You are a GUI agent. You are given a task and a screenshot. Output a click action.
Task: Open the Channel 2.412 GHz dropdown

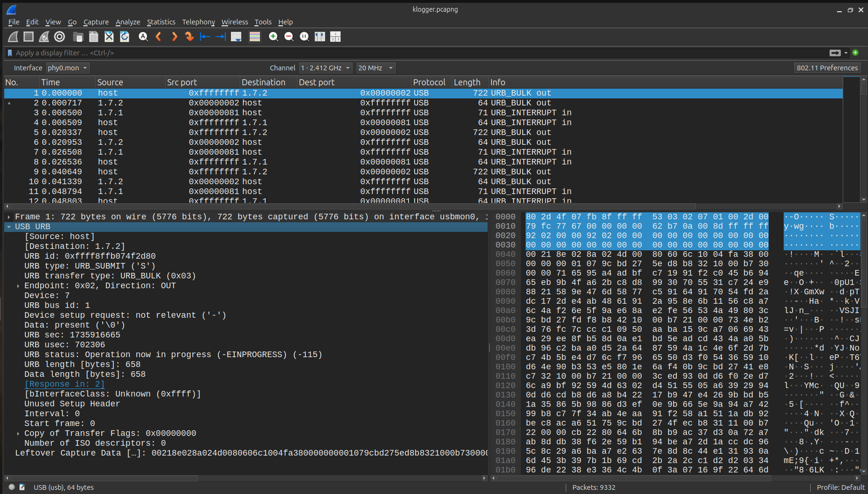(326, 68)
